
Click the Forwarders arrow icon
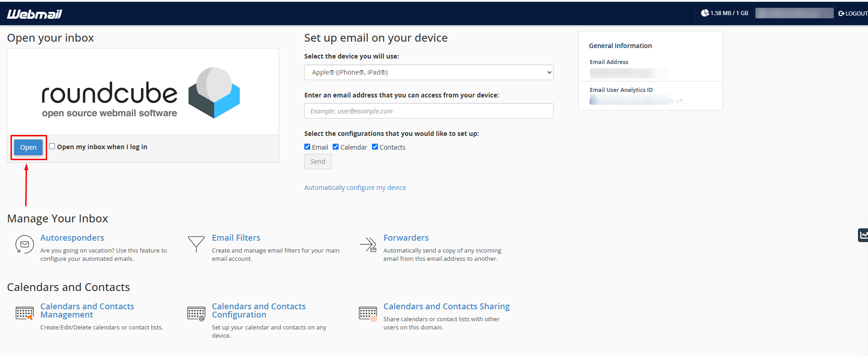368,244
